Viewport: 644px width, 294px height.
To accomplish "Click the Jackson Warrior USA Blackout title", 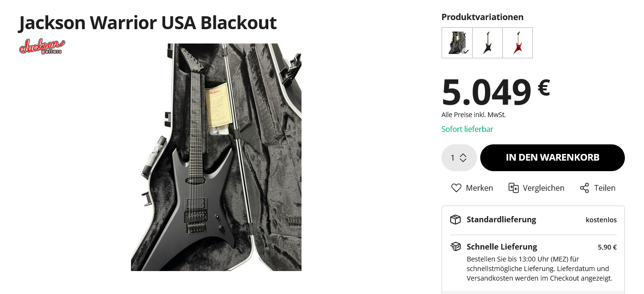I will pos(148,22).
